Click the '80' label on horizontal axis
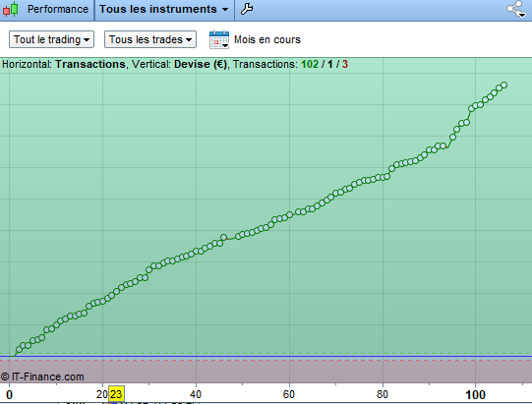The height and width of the screenshot is (404, 532). [383, 394]
